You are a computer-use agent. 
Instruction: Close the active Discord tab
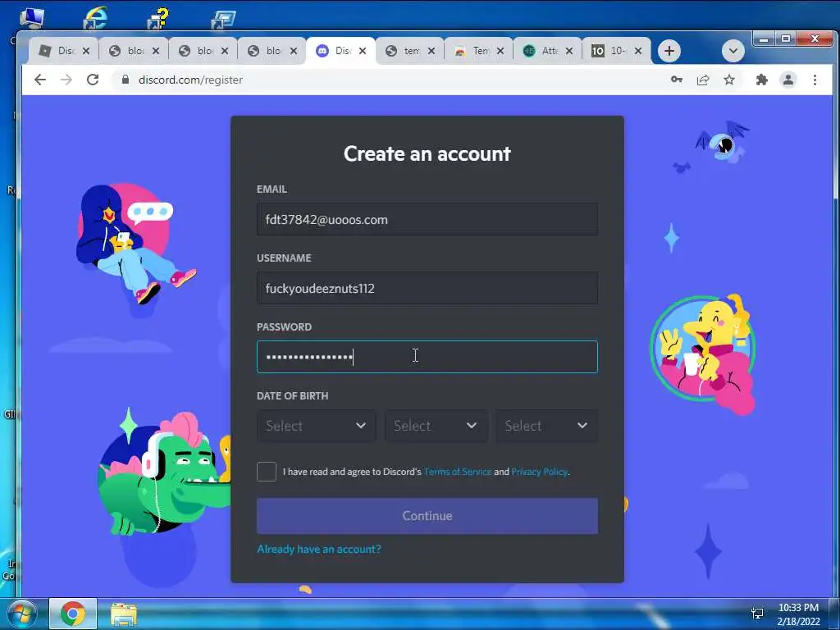pos(363,51)
